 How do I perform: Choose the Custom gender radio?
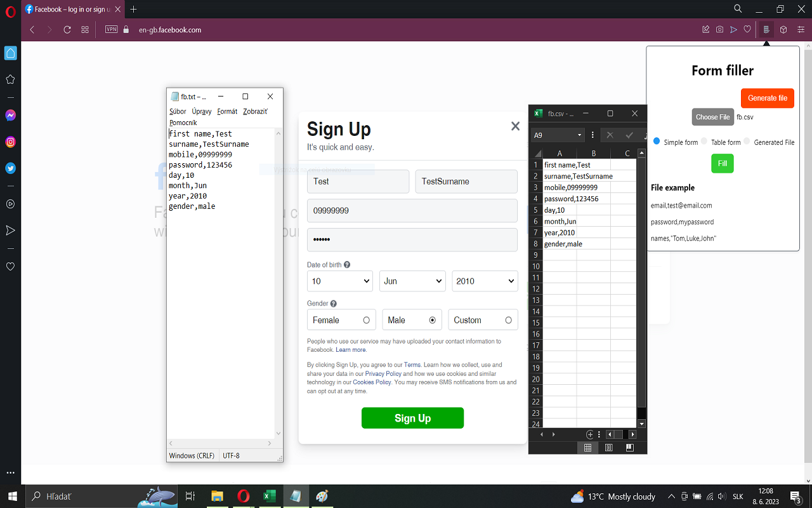(508, 320)
